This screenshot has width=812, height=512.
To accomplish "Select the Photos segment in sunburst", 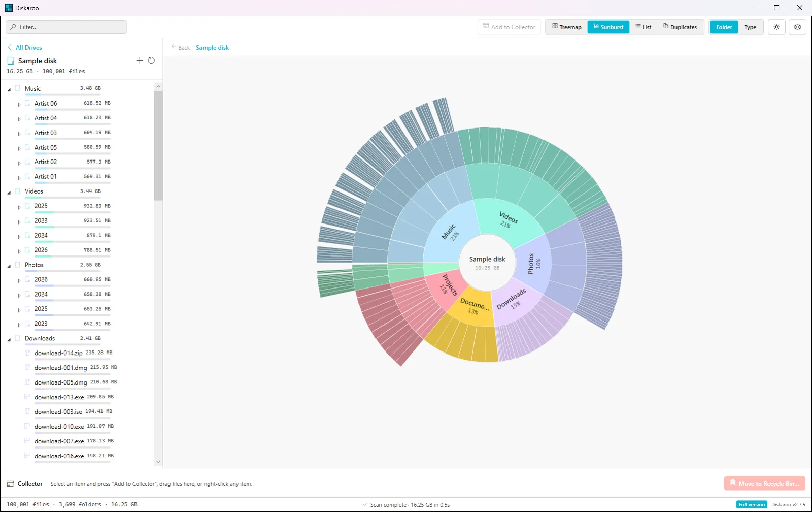I will point(533,264).
